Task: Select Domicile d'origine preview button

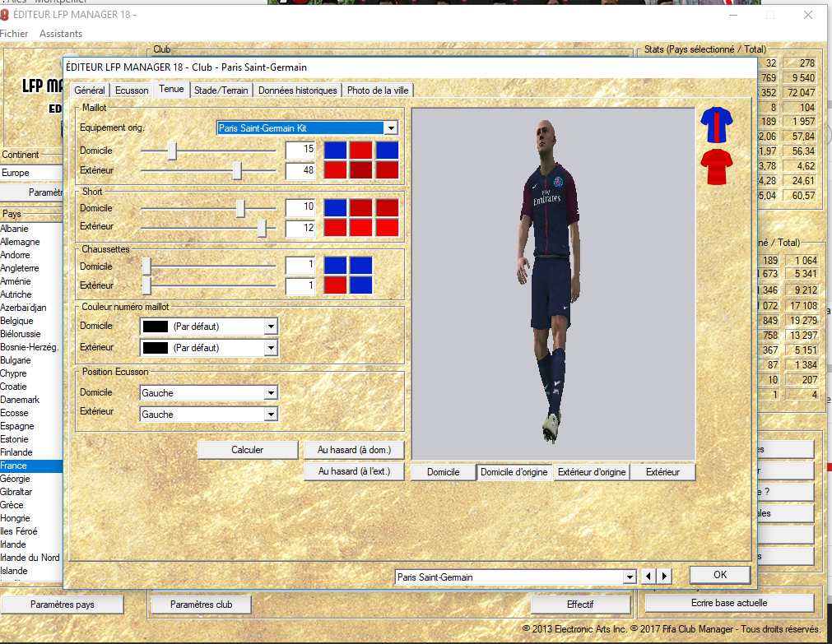Action: coord(514,471)
